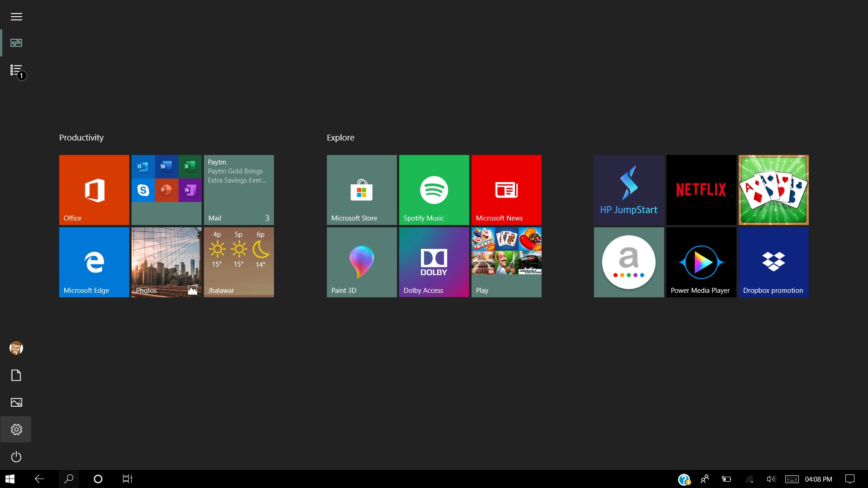Open the Jhalawar weather tile

click(239, 262)
